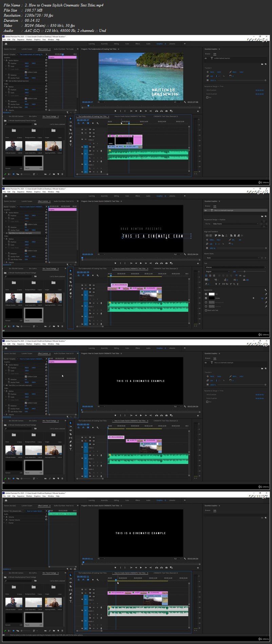Select the Type tool in the 00:02:54 frame
Screen dimensions: 272x644
(x=71, y=145)
